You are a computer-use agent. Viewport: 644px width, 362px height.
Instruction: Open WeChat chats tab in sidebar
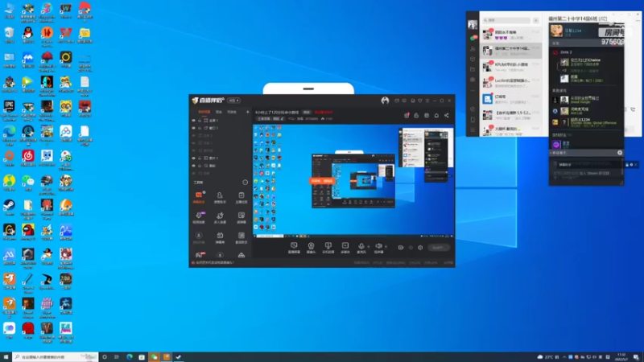coord(473,38)
